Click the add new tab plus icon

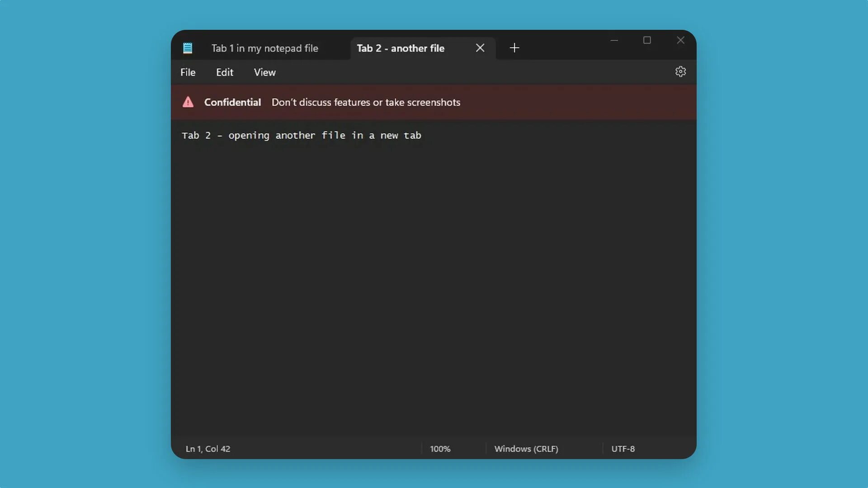tap(514, 47)
